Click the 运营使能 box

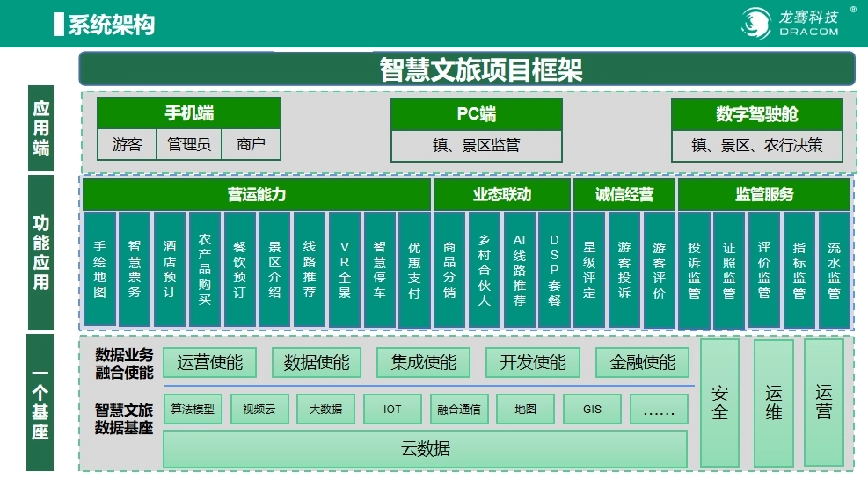[210, 363]
